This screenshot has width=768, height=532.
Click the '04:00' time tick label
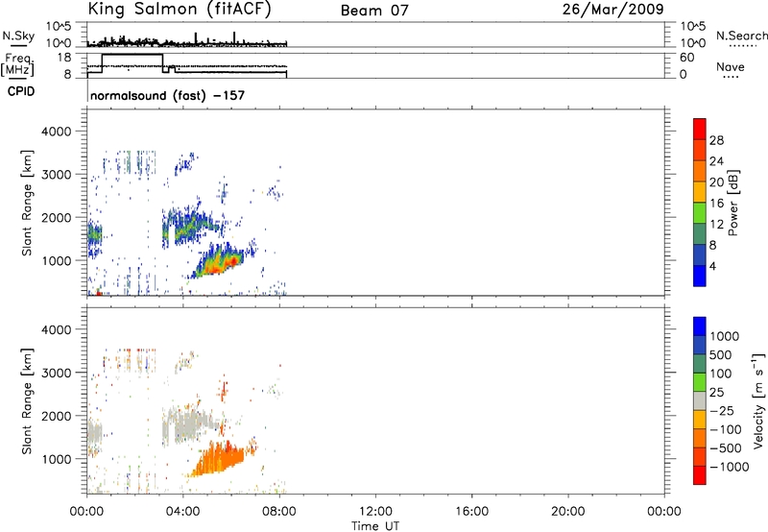(182, 512)
